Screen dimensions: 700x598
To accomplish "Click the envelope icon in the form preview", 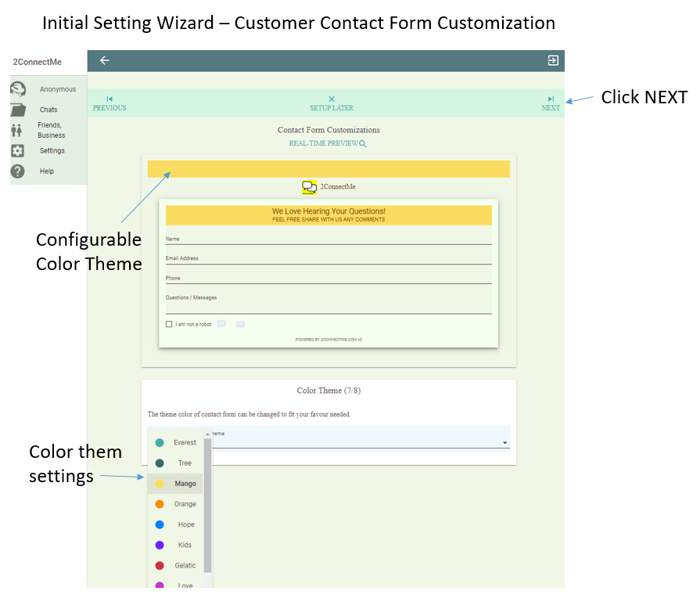I will (x=240, y=323).
